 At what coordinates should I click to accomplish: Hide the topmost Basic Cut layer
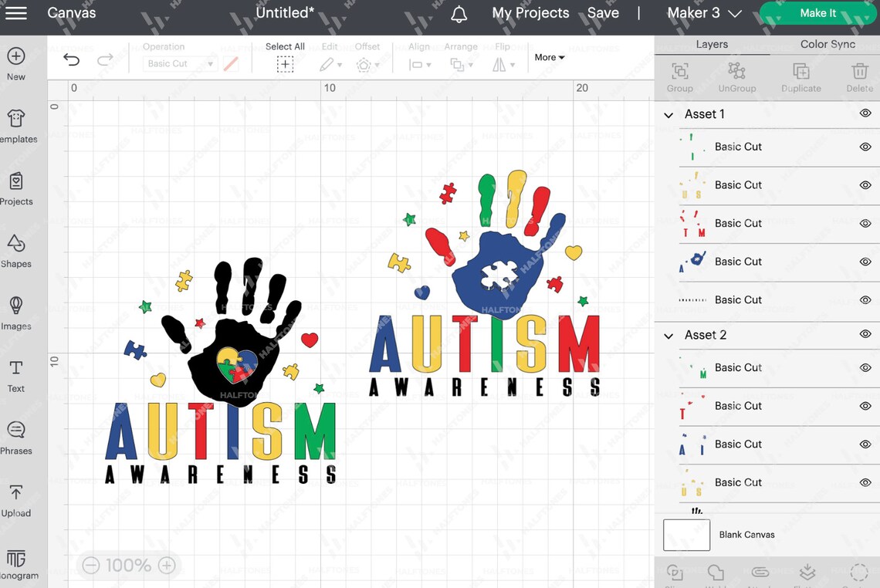click(866, 147)
